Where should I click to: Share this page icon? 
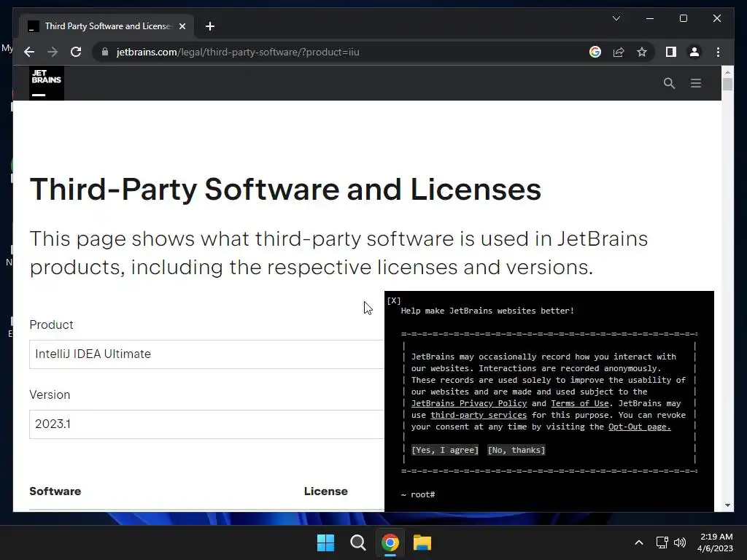[619, 52]
